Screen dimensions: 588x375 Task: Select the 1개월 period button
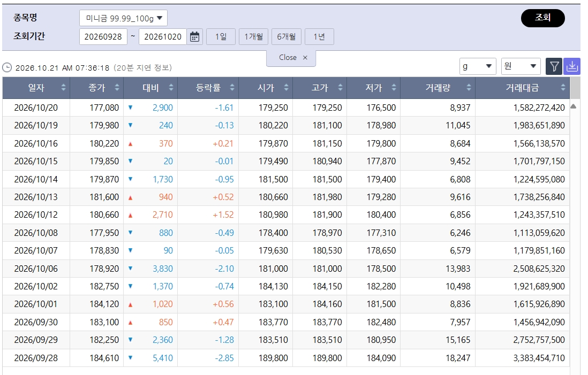[253, 37]
